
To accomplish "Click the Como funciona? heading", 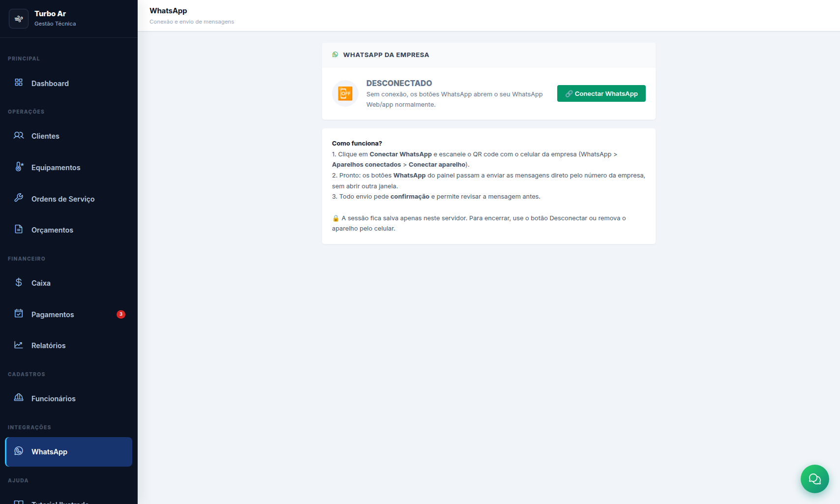I will (x=357, y=144).
